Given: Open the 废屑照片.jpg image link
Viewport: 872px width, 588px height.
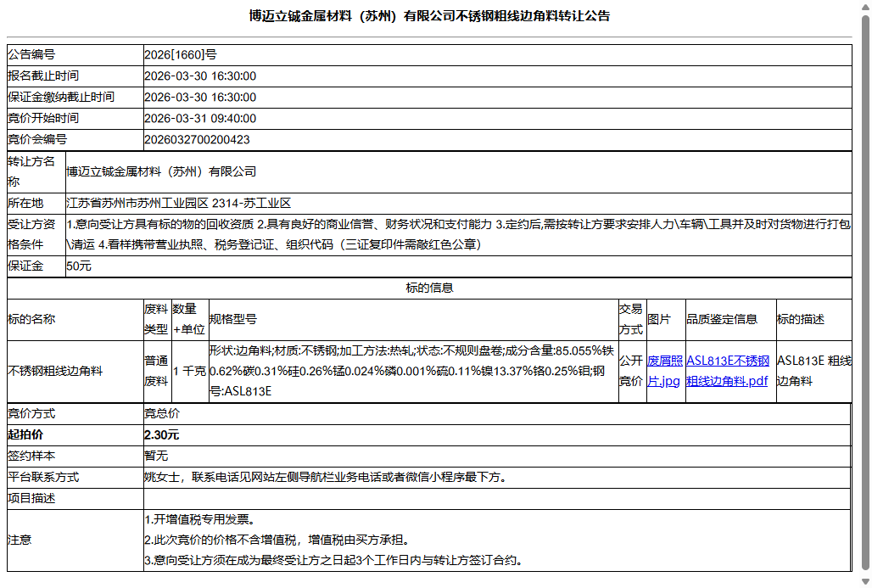Looking at the screenshot, I should pyautogui.click(x=665, y=369).
